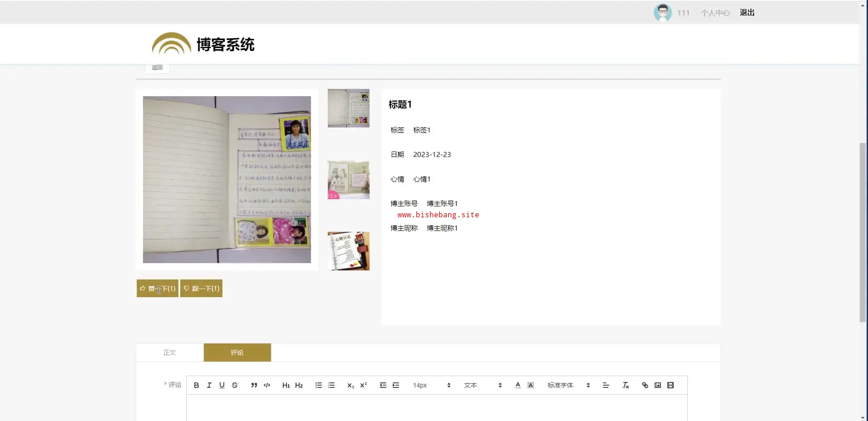
Task: Insert a video into the comment
Action: (x=671, y=385)
